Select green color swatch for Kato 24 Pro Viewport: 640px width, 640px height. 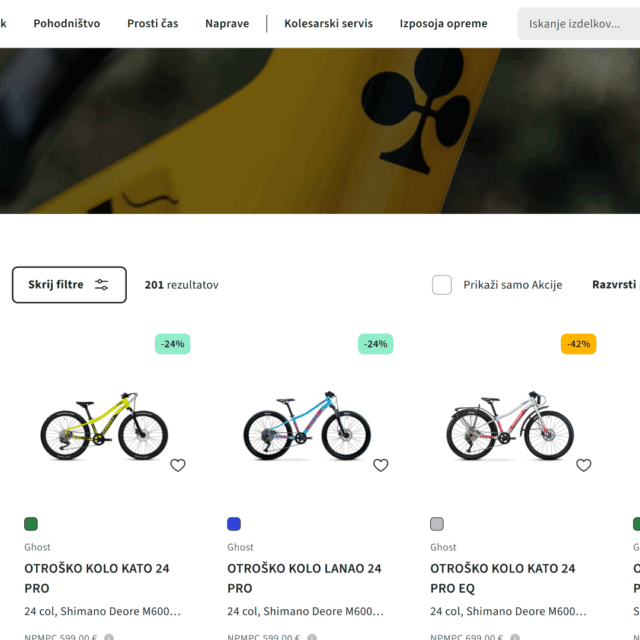31,524
